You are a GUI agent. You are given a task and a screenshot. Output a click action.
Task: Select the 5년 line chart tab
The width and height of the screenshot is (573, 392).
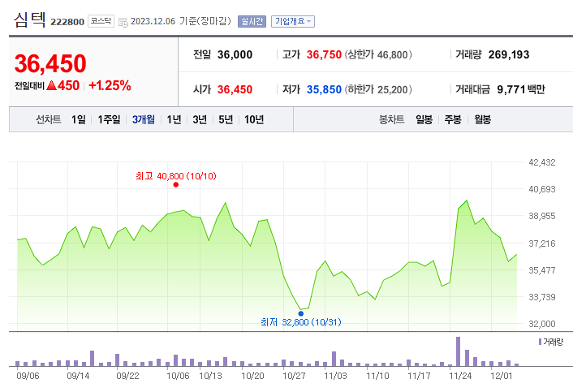[x=226, y=119]
